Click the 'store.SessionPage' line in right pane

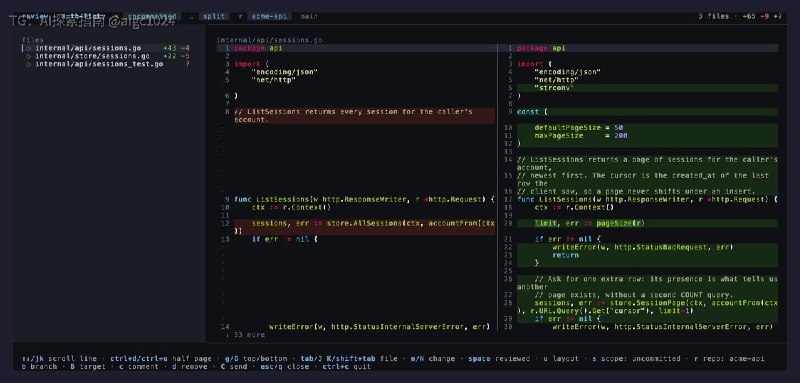point(647,307)
